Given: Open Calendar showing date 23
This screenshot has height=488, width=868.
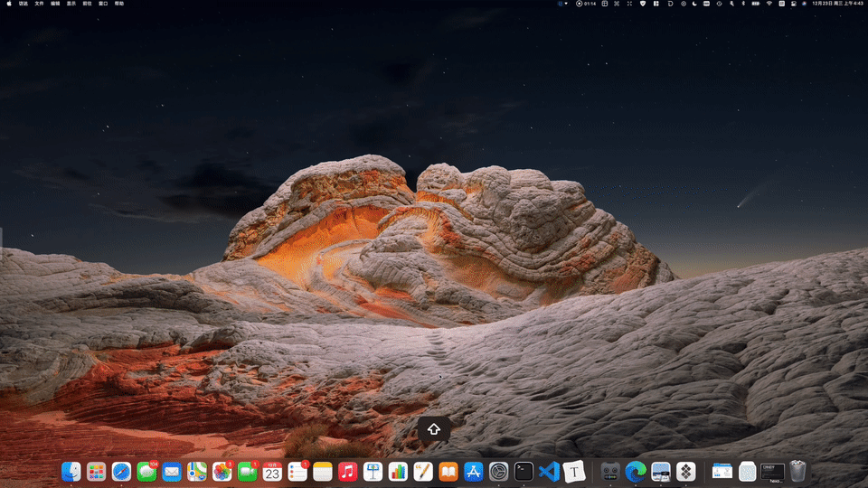Looking at the screenshot, I should click(x=272, y=471).
